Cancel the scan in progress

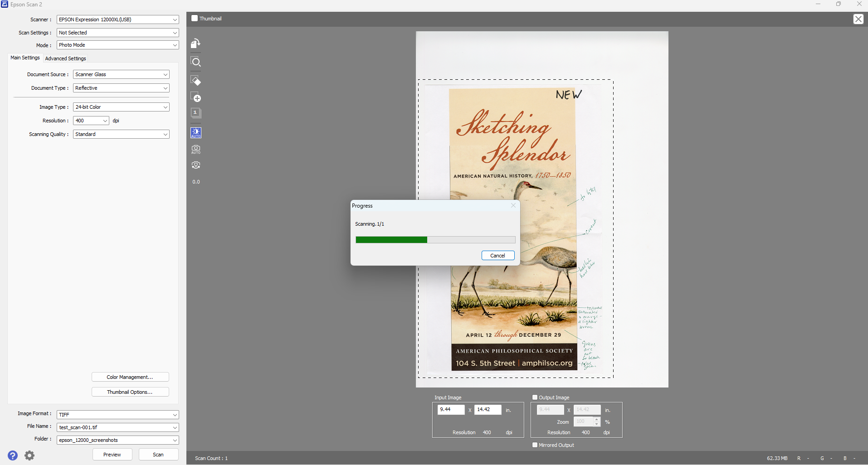[x=497, y=256]
